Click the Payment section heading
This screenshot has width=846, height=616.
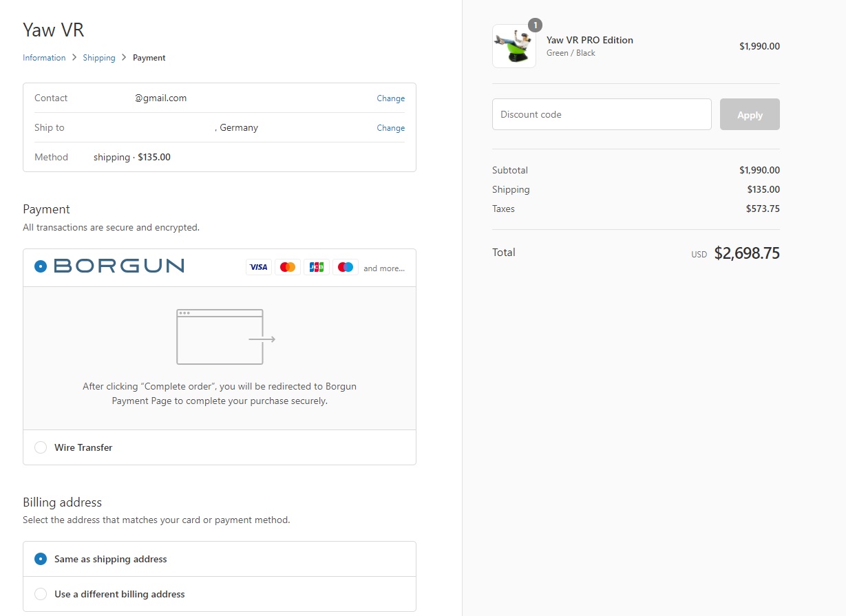point(46,209)
